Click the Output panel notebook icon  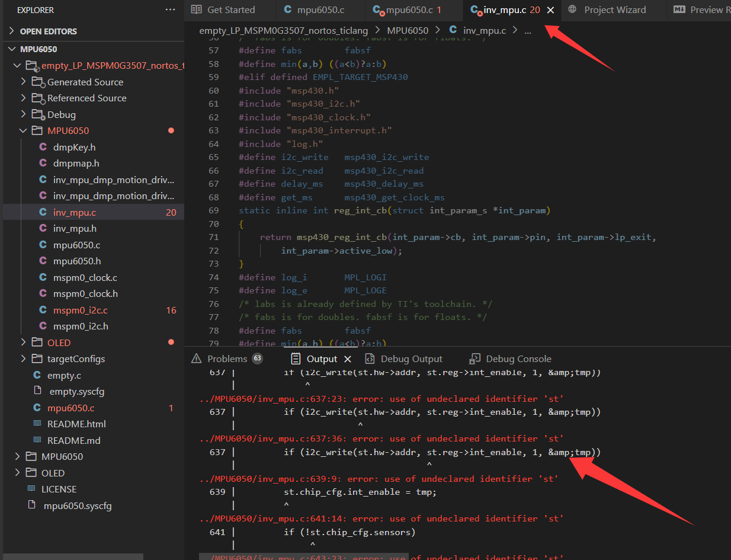pos(294,358)
